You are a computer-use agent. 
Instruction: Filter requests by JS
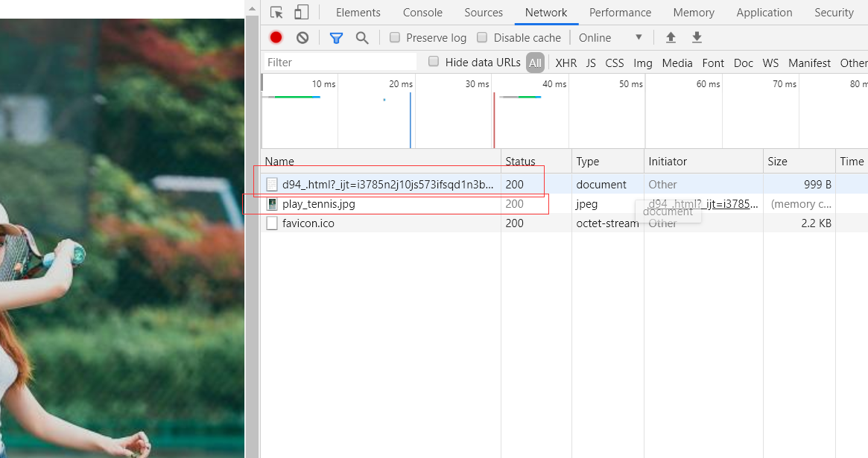591,63
